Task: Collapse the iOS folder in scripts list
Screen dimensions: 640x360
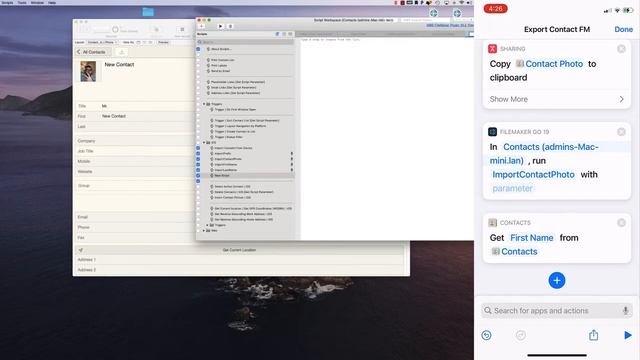Action: (204, 142)
